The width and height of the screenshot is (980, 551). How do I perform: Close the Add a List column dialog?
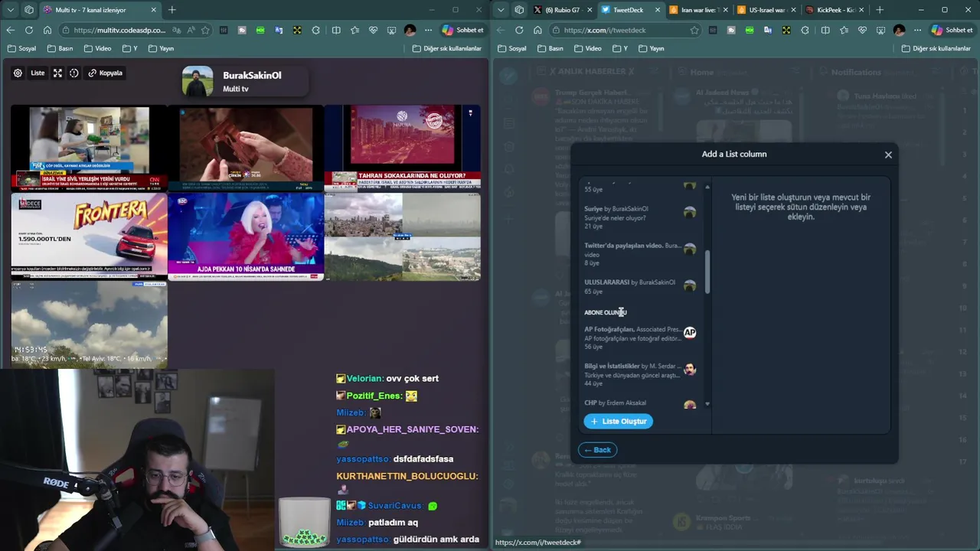point(888,155)
